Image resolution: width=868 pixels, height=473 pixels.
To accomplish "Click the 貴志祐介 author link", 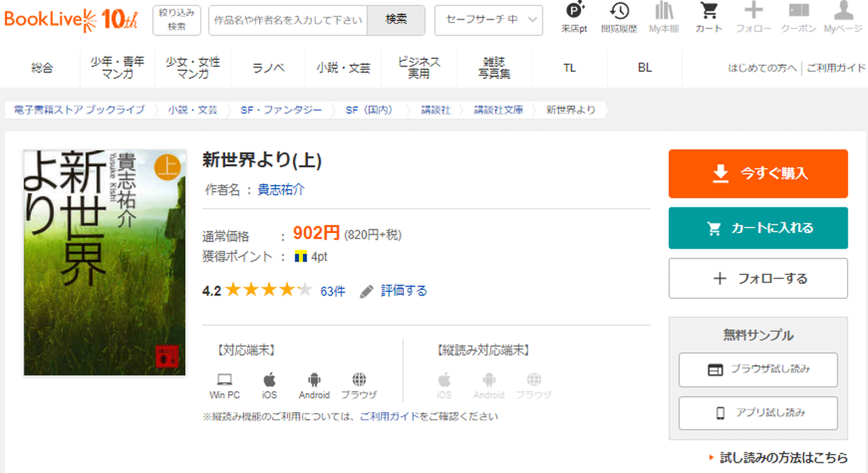I will pyautogui.click(x=281, y=190).
